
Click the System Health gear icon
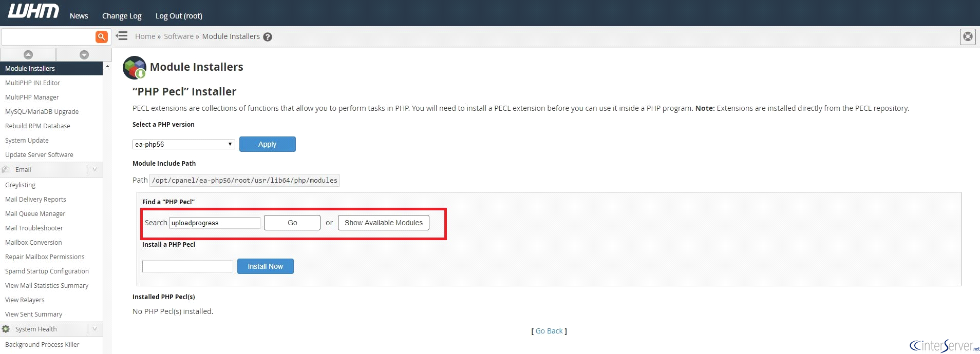coord(6,329)
